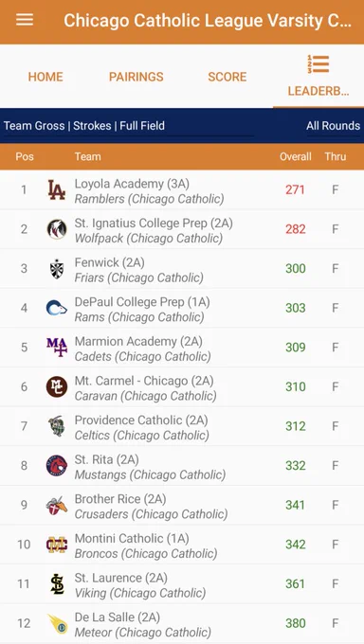The height and width of the screenshot is (644, 364).
Task: Open the hamburger navigation menu
Action: click(x=25, y=20)
